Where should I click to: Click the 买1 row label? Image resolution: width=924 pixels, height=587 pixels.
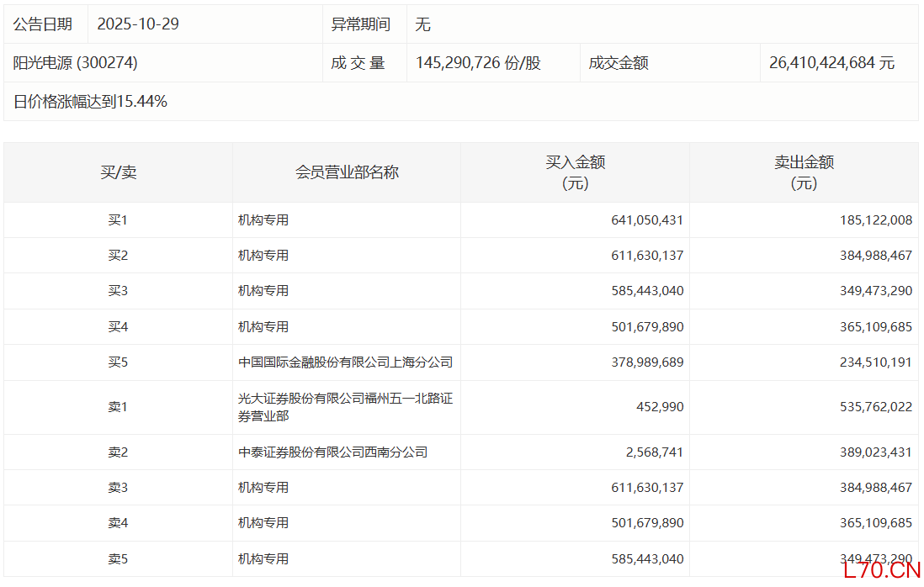pyautogui.click(x=118, y=220)
